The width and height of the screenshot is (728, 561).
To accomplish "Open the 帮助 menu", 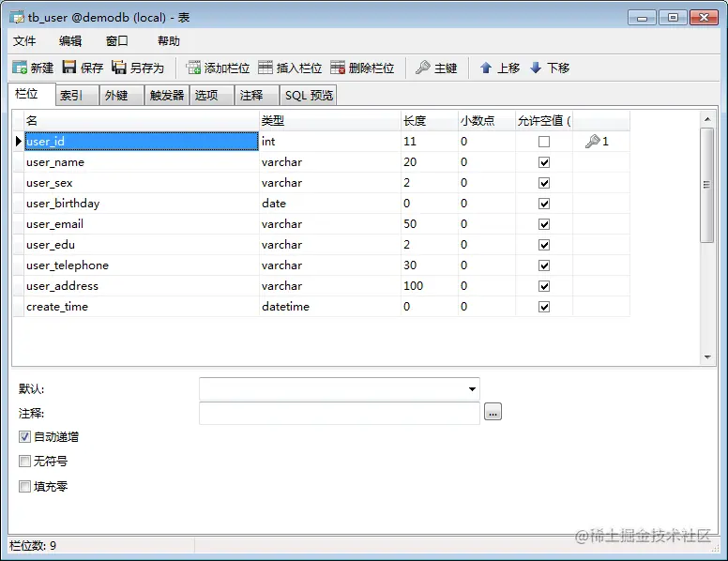I will [x=169, y=41].
